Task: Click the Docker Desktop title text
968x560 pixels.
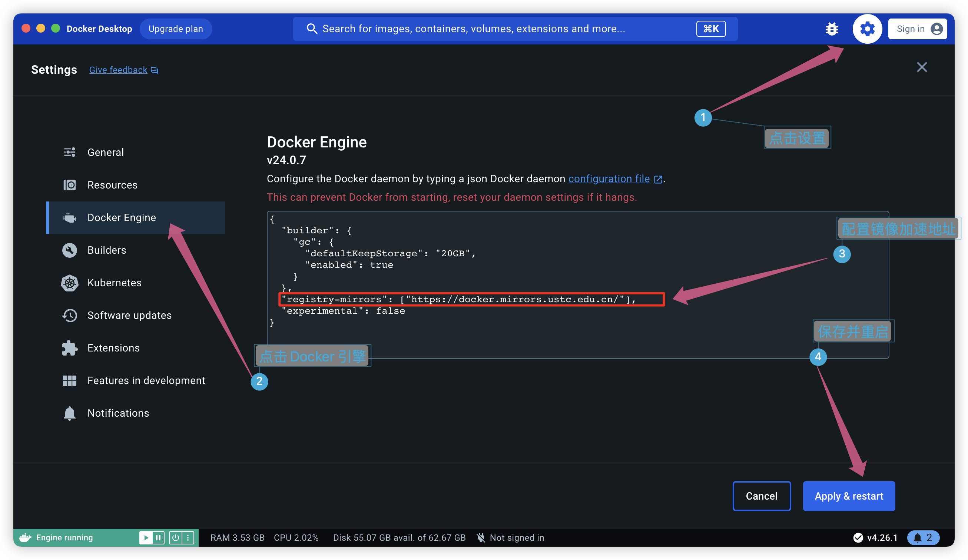Action: click(99, 29)
